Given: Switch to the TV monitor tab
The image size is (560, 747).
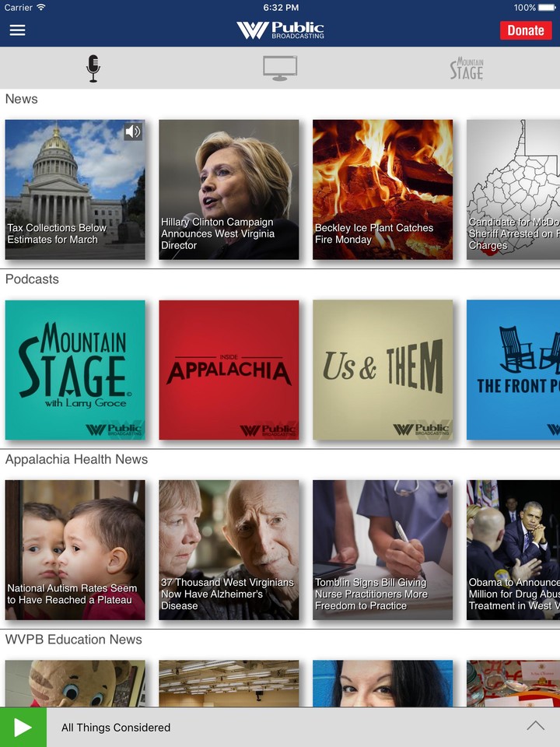Looking at the screenshot, I should click(x=280, y=68).
